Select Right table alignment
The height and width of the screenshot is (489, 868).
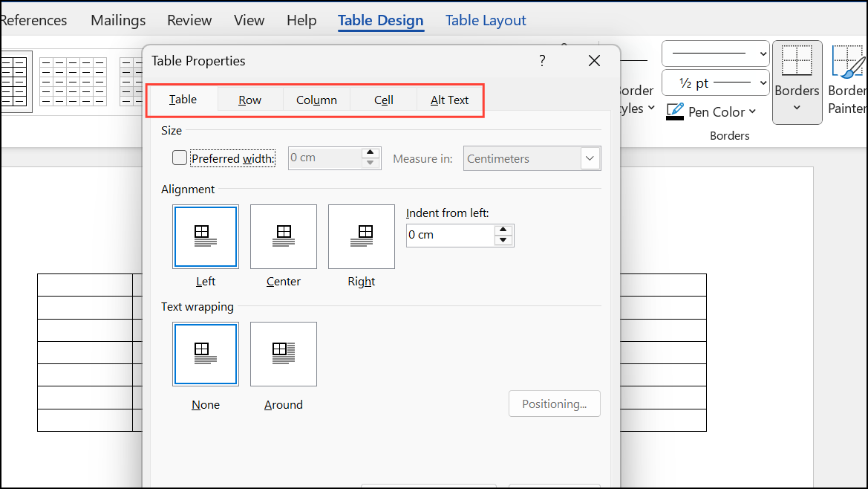click(362, 236)
